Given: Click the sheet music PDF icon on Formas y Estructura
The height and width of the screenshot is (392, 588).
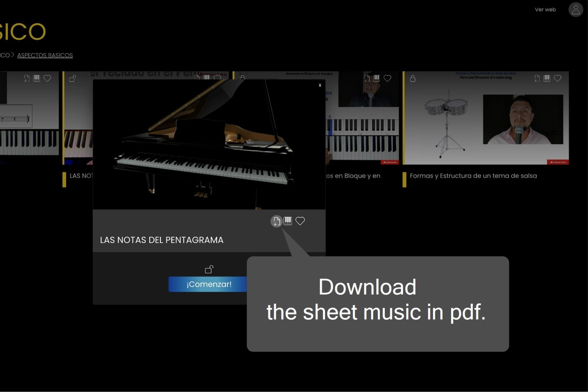Looking at the screenshot, I should [536, 78].
